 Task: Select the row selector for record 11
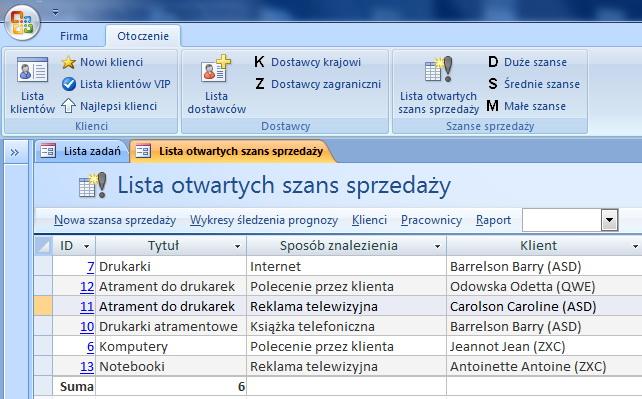tap(43, 307)
